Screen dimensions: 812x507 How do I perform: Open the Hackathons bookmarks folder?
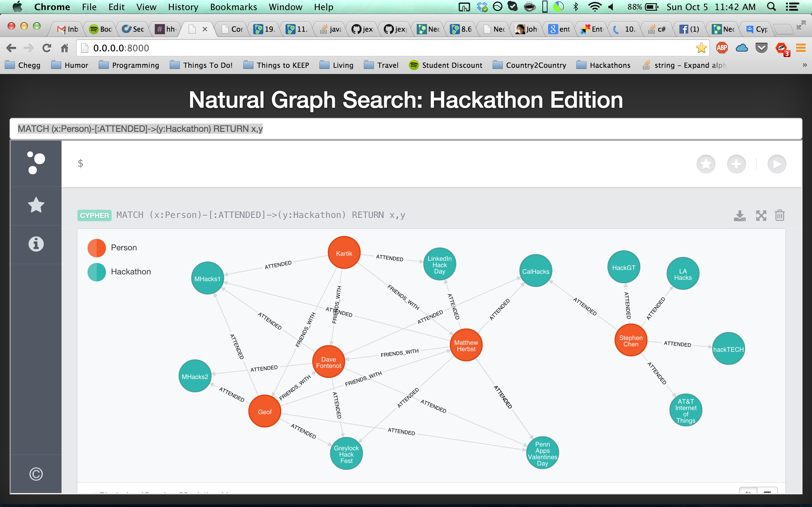tap(603, 65)
